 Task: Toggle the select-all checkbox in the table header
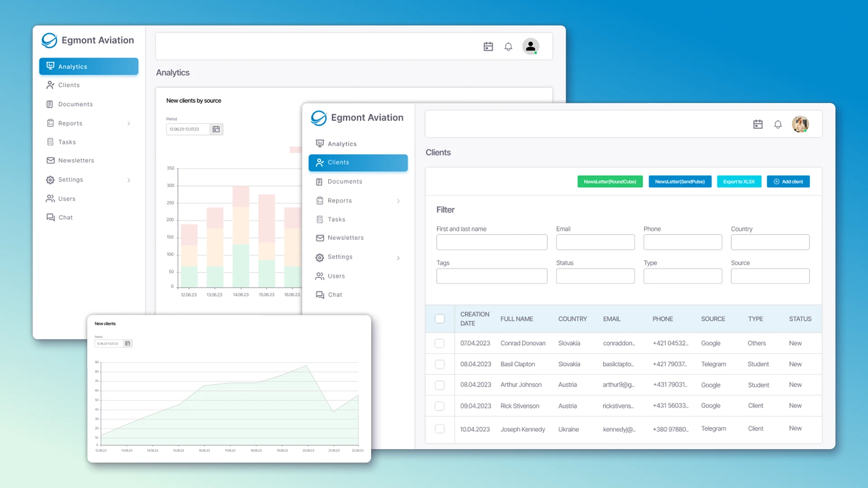click(439, 319)
